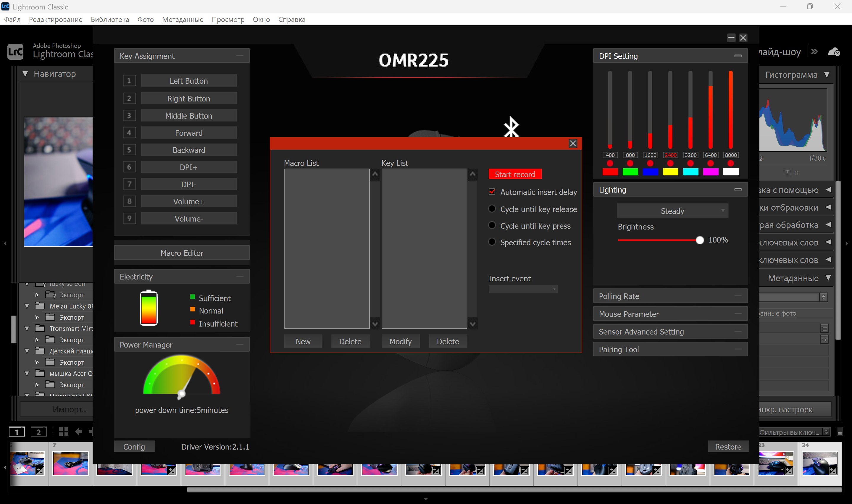This screenshot has height=504, width=852.
Task: Select the main window display icon 1
Action: [x=17, y=432]
